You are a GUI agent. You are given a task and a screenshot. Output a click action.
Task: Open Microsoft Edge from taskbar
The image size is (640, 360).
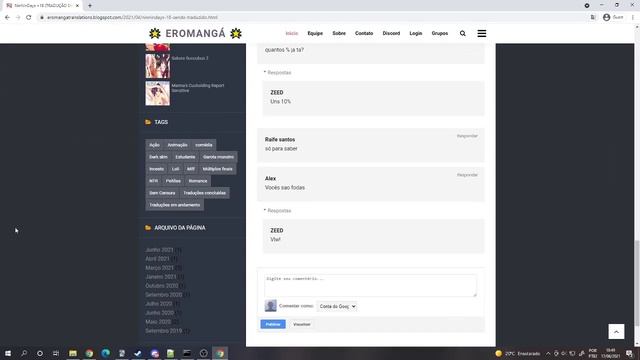point(105,353)
